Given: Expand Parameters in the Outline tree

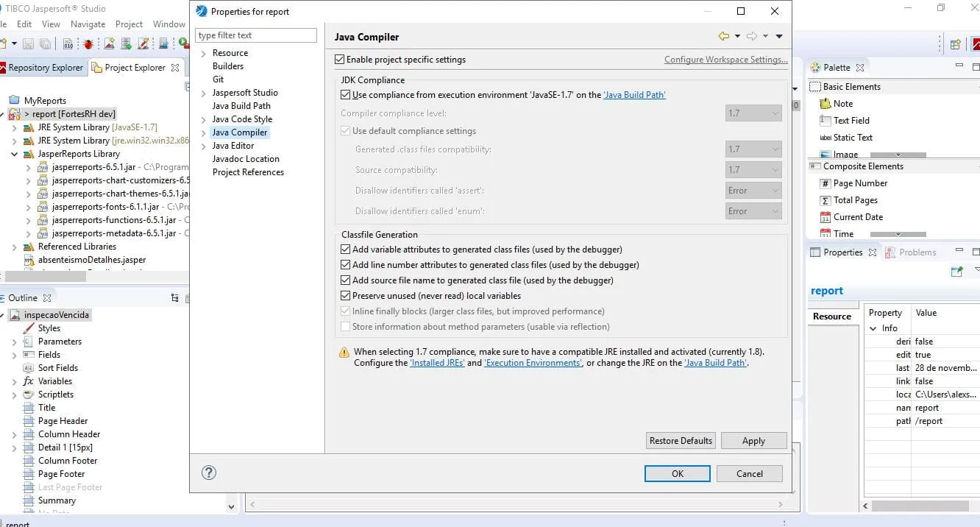Looking at the screenshot, I should (14, 342).
